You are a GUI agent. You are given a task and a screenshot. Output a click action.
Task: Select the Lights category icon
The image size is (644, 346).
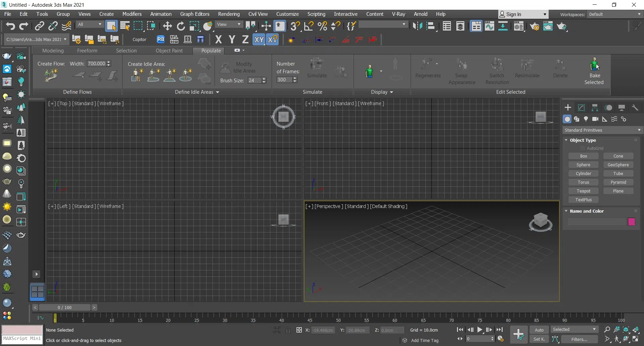[x=586, y=119]
